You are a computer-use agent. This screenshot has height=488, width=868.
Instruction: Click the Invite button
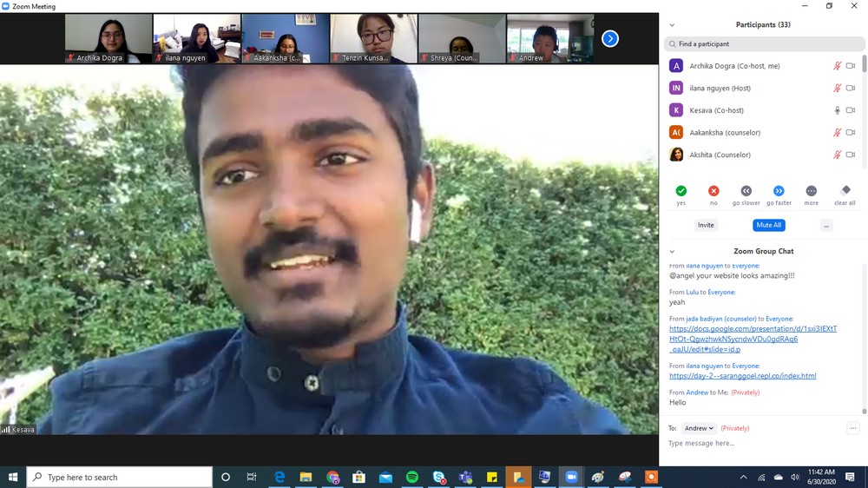[706, 225]
